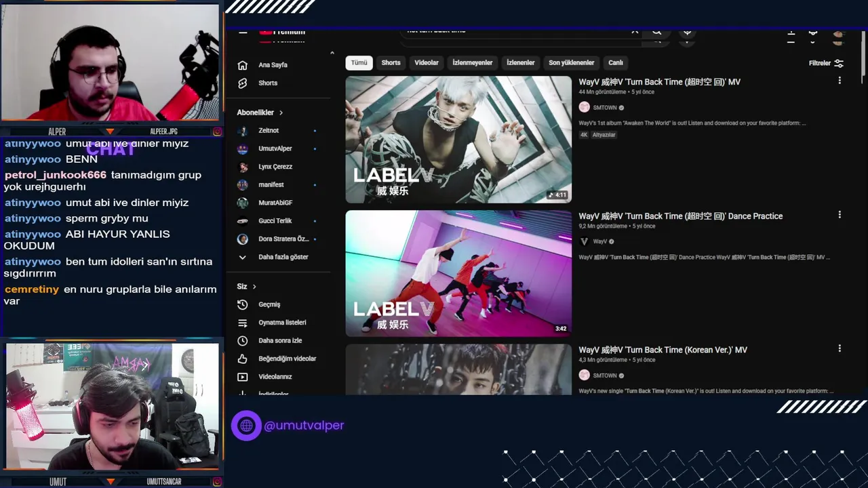Viewport: 868px width, 488px height.
Task: Click the Filtreler sliders icon
Action: pyautogui.click(x=839, y=63)
